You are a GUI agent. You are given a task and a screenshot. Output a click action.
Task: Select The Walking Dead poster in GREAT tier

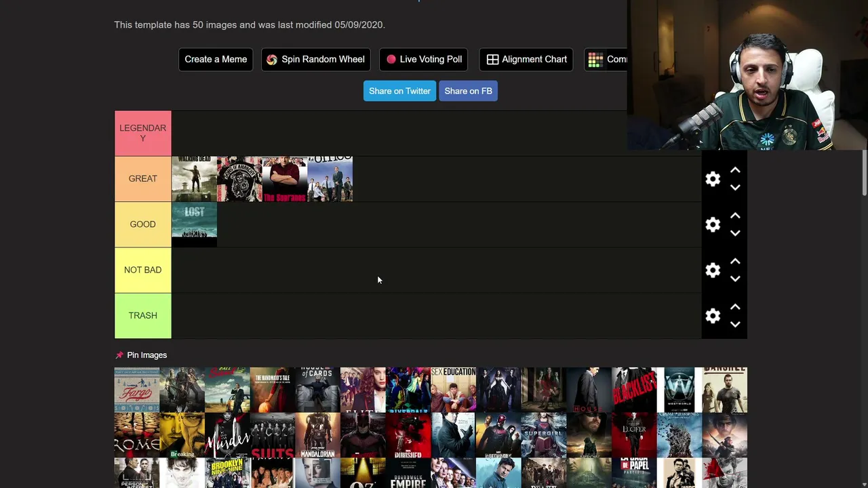pos(195,179)
